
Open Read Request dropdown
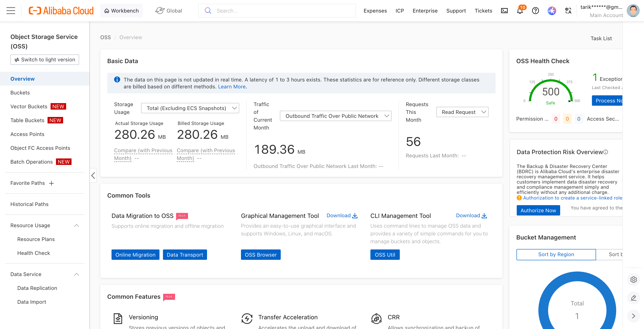[x=462, y=112]
